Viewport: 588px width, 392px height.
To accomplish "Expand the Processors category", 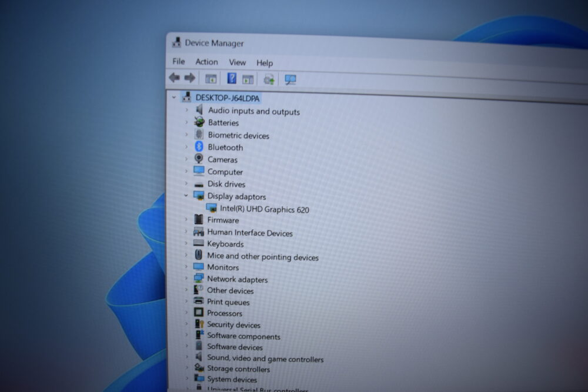I will point(186,312).
